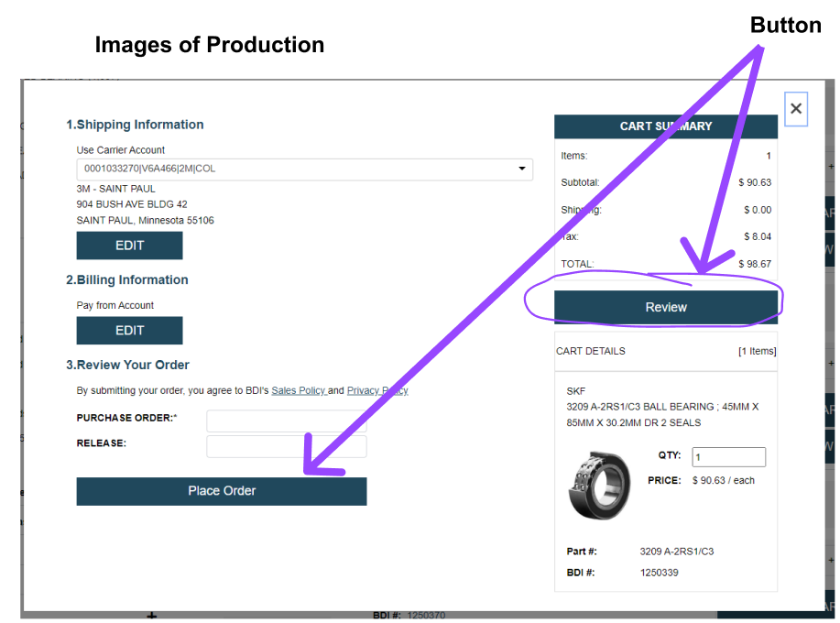
Task: Select the 2.Billing Information heading
Action: pyautogui.click(x=127, y=279)
